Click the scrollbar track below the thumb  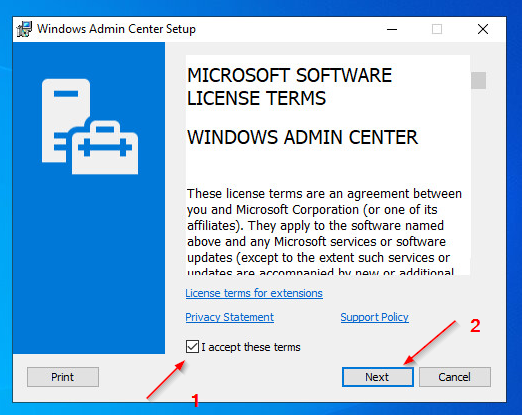pos(478,182)
